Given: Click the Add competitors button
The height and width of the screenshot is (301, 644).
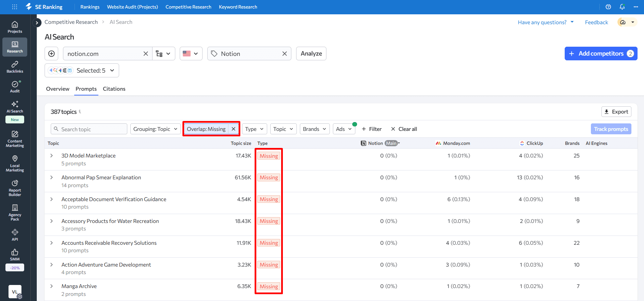Looking at the screenshot, I should point(601,54).
